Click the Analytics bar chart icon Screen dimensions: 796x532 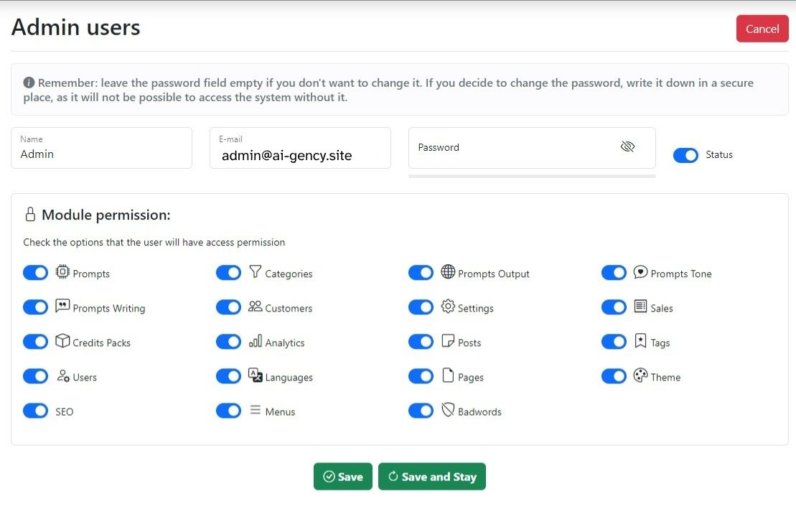point(255,342)
